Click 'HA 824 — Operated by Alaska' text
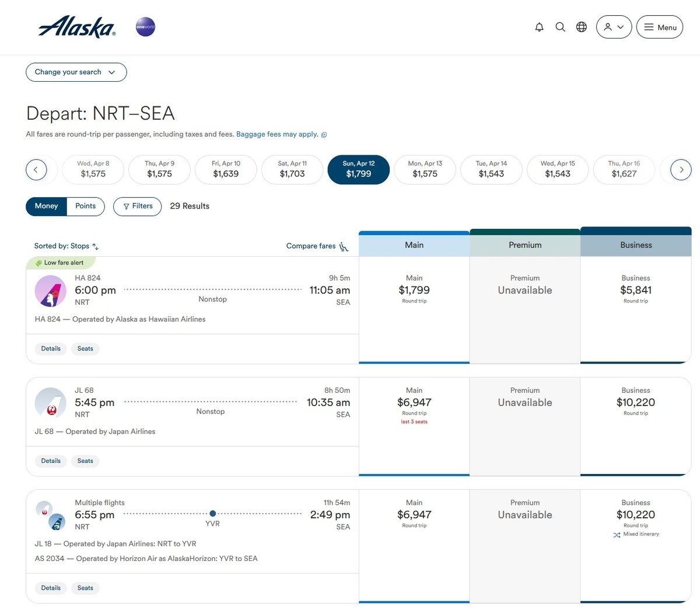This screenshot has width=700, height=610. click(x=120, y=319)
